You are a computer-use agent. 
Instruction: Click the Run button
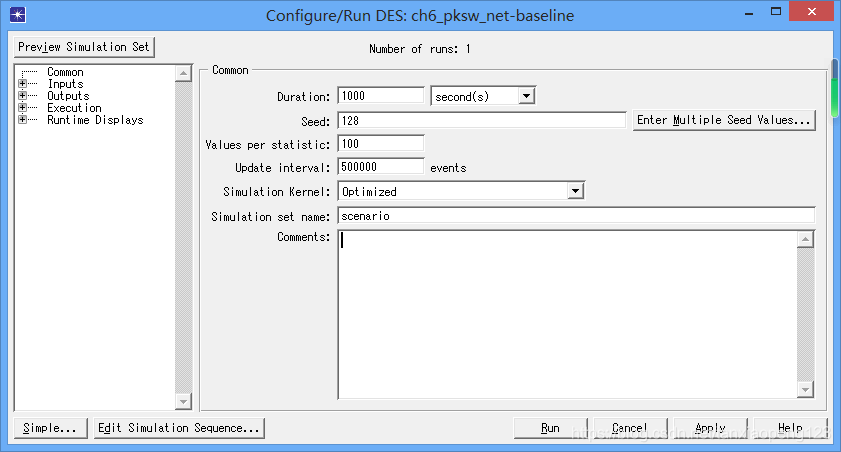[x=550, y=428]
